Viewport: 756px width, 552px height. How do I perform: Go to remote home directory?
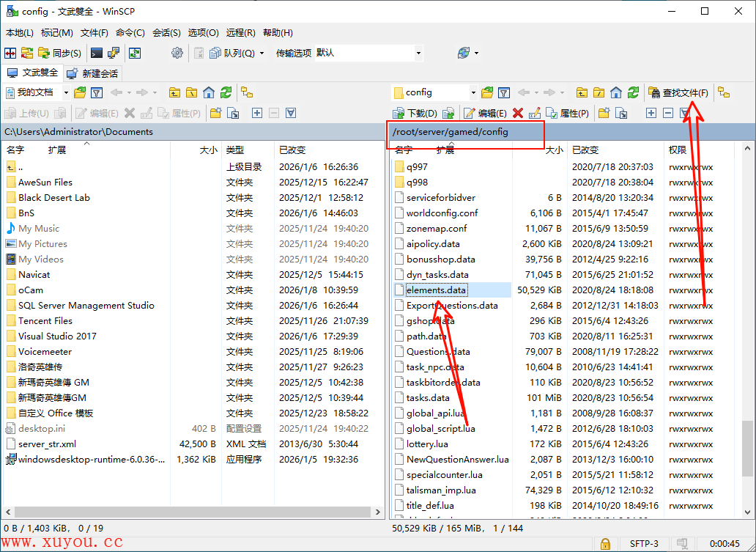coord(616,92)
